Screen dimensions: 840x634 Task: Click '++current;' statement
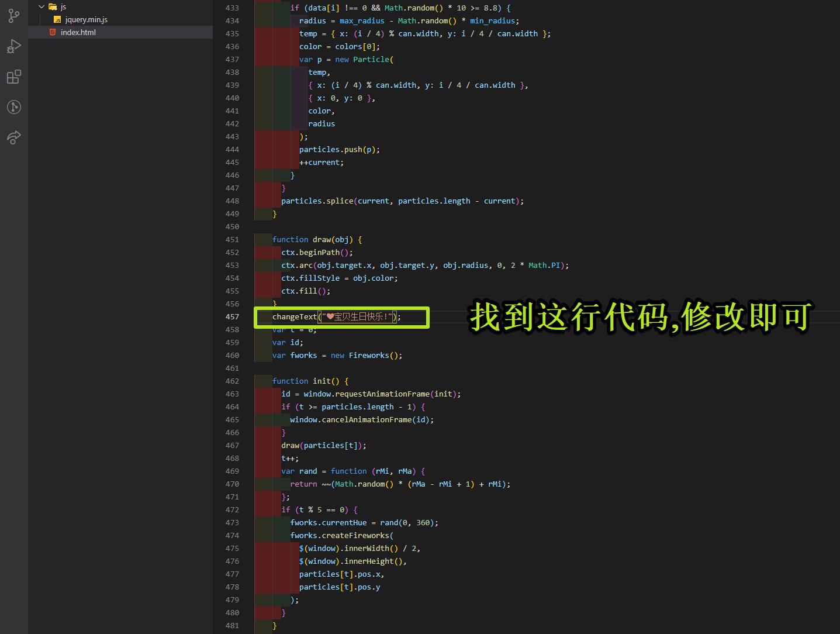point(322,162)
